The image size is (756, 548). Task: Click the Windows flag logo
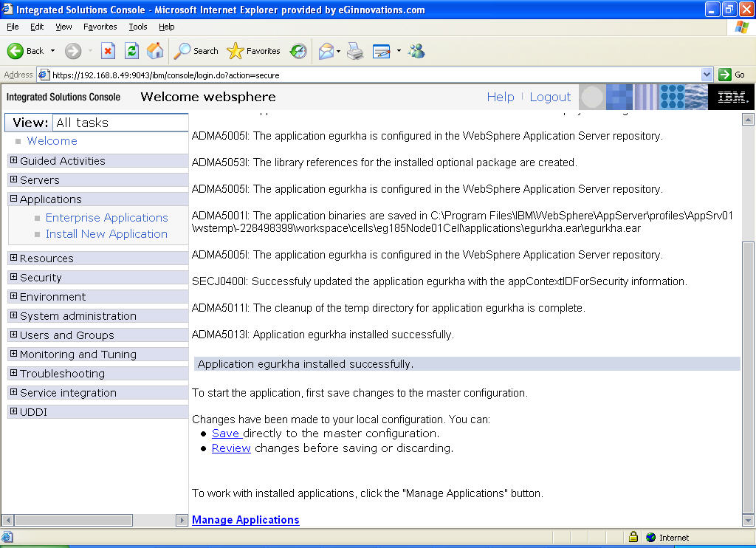[x=741, y=27]
